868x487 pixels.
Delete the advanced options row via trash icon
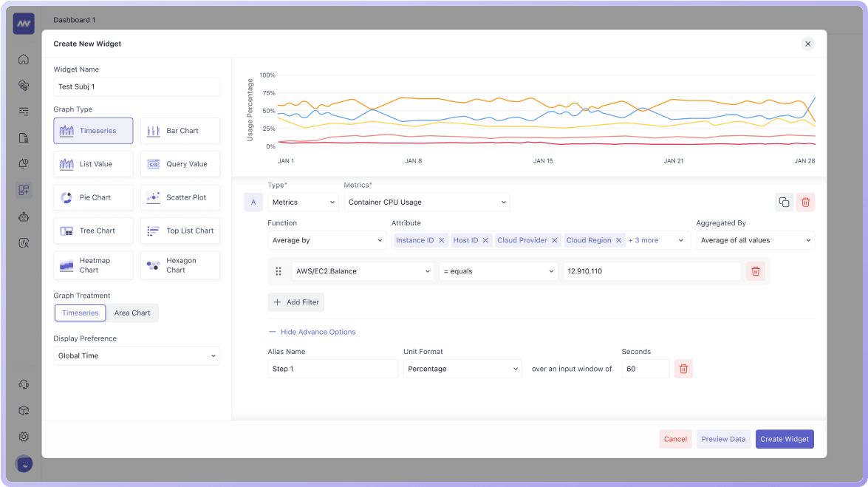pos(683,369)
